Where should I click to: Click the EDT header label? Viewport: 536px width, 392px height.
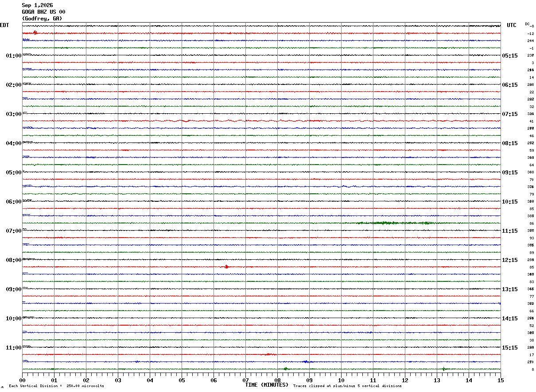4,25
